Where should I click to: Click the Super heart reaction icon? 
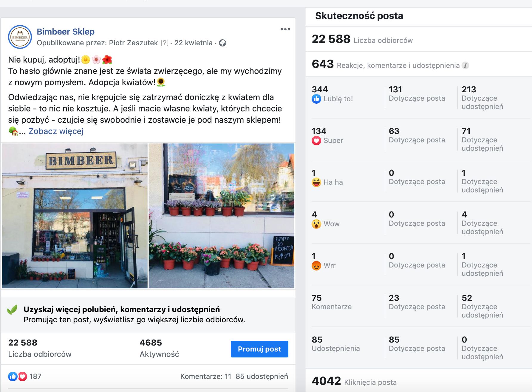point(316,141)
